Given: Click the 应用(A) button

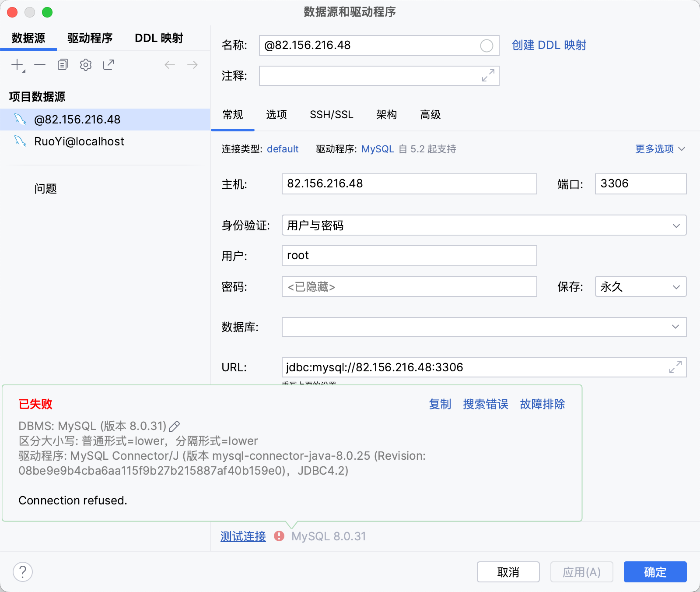Looking at the screenshot, I should tap(582, 572).
